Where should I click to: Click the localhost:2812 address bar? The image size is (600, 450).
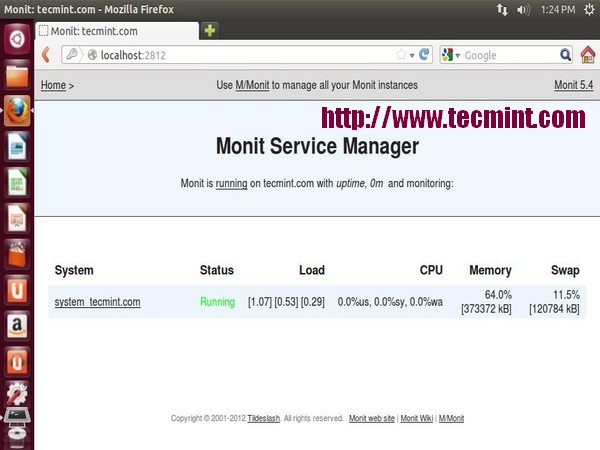point(245,55)
